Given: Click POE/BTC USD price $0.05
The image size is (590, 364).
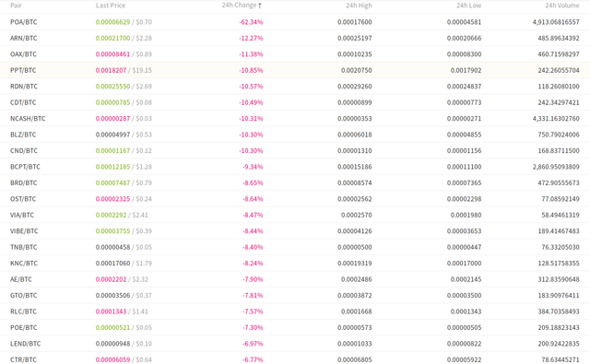Looking at the screenshot, I should 144,328.
